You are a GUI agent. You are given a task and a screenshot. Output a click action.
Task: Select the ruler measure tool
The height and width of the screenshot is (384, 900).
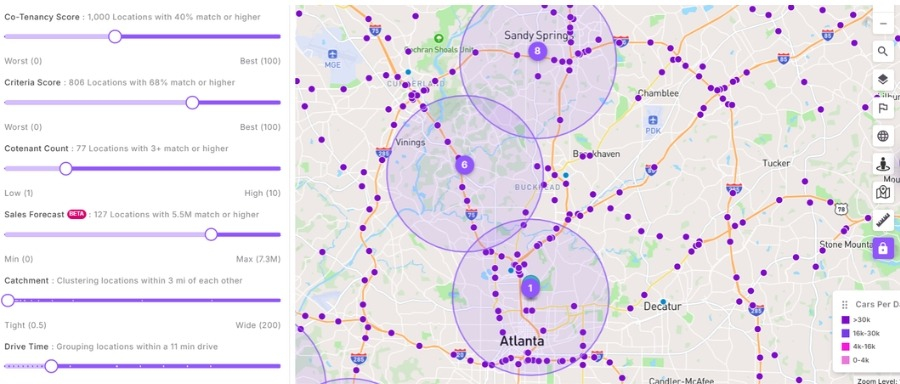pos(883,220)
